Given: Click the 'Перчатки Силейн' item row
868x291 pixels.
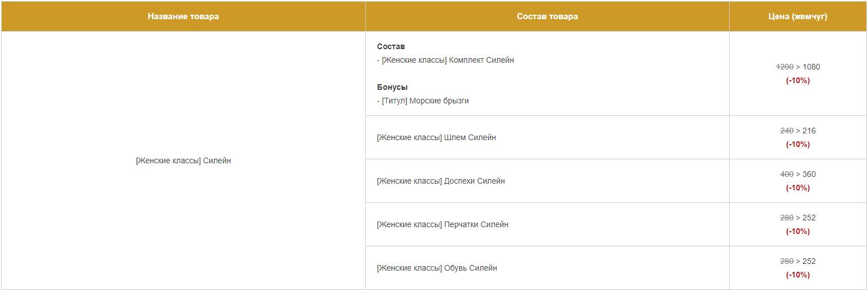Looking at the screenshot, I should [547, 224].
